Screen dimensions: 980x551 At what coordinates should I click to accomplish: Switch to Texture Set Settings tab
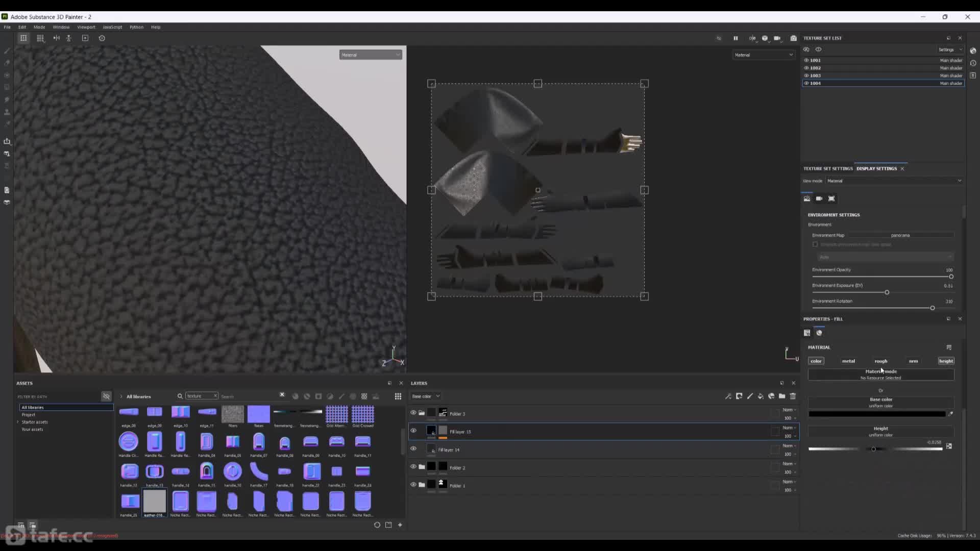click(x=828, y=169)
